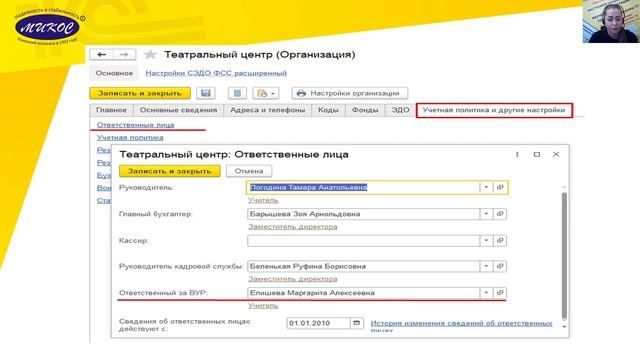640x360 pixels.
Task: Open the dialog's three-dot more menu
Action: coord(517,155)
